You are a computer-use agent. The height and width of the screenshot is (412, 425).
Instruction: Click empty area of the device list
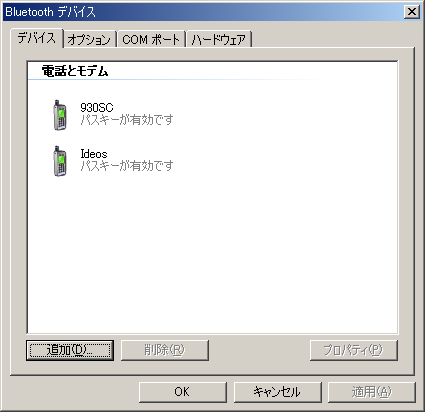click(x=213, y=253)
